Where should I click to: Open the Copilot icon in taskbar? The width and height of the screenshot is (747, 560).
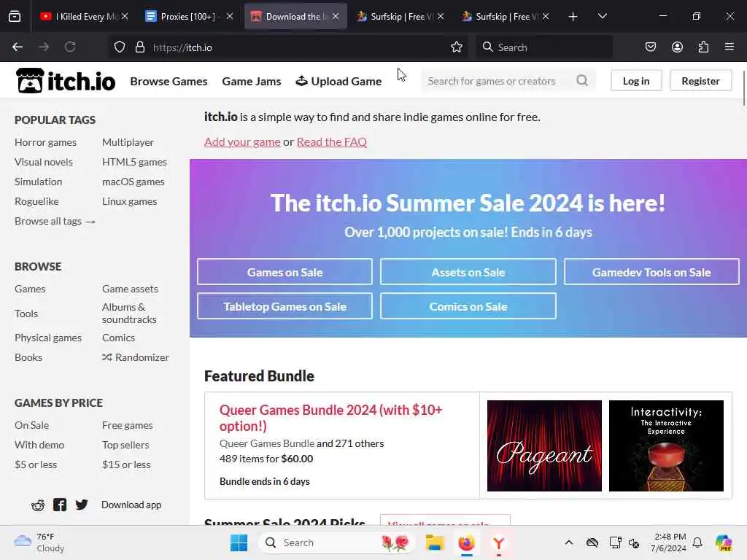(x=724, y=542)
